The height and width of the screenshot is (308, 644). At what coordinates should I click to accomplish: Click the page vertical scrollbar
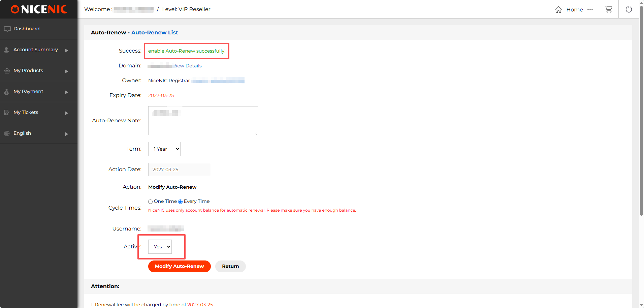pyautogui.click(x=641, y=111)
